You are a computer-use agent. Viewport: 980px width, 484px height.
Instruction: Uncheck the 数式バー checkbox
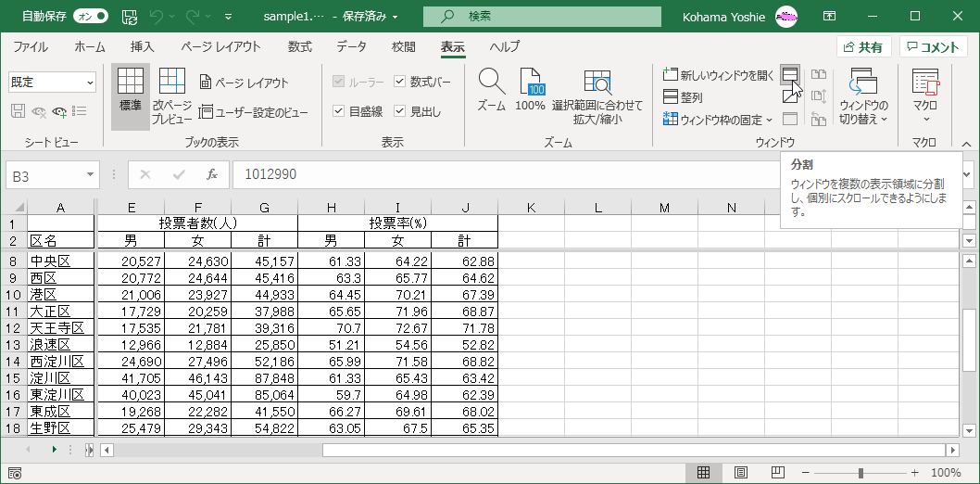(x=400, y=82)
